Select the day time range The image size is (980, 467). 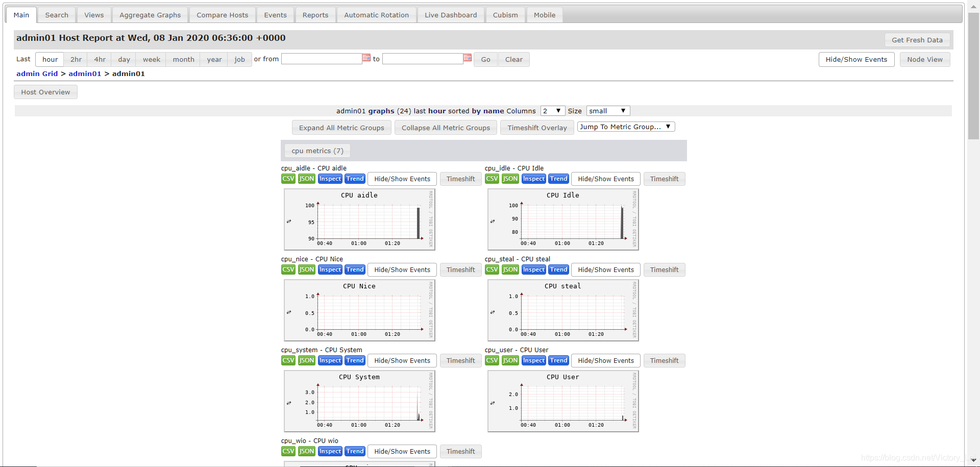click(x=124, y=59)
